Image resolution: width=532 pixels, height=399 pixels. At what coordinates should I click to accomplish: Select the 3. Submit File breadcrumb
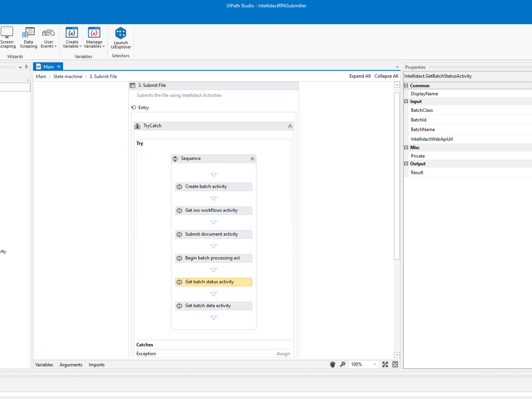coord(103,76)
